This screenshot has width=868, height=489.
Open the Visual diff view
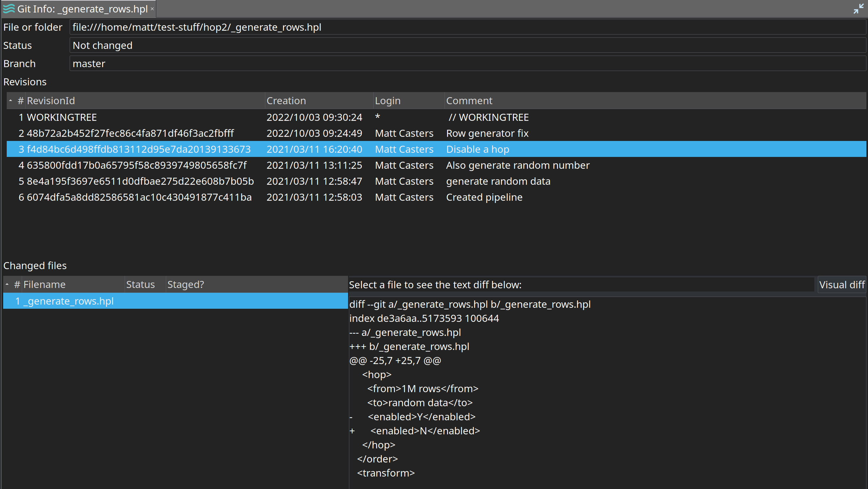coord(841,285)
